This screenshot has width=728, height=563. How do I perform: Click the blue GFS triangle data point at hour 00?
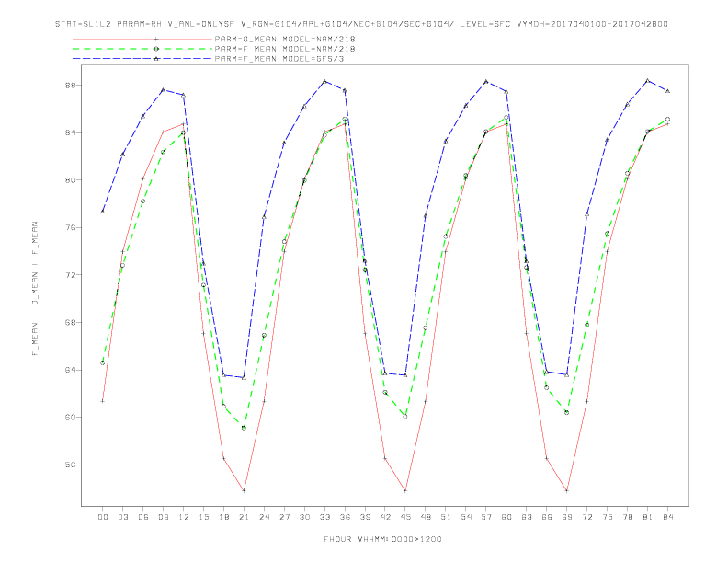103,212
